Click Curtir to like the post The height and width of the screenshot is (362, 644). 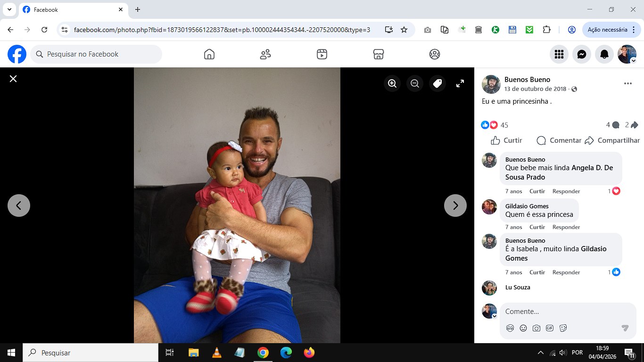(507, 140)
